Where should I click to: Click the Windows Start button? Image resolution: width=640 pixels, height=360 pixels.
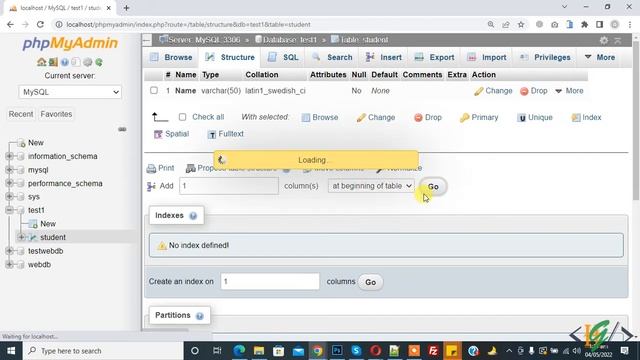11,351
